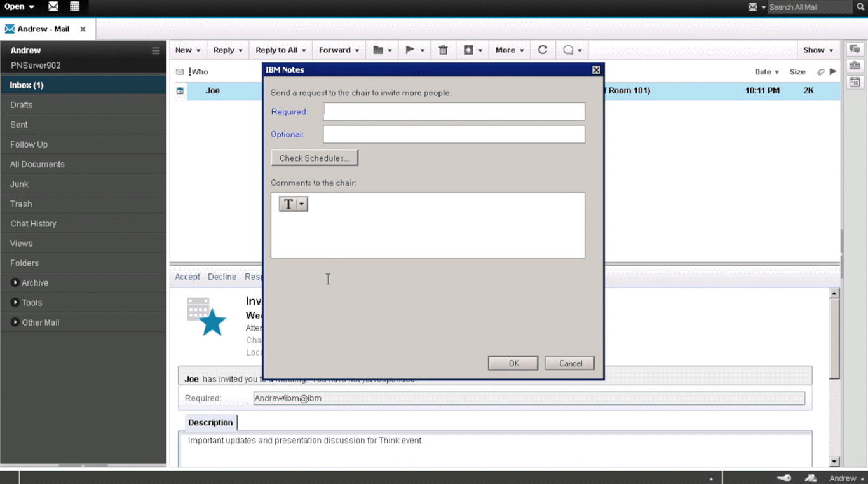This screenshot has height=484, width=868.
Task: Open the Sametime chat side panel icon
Action: pyautogui.click(x=855, y=50)
